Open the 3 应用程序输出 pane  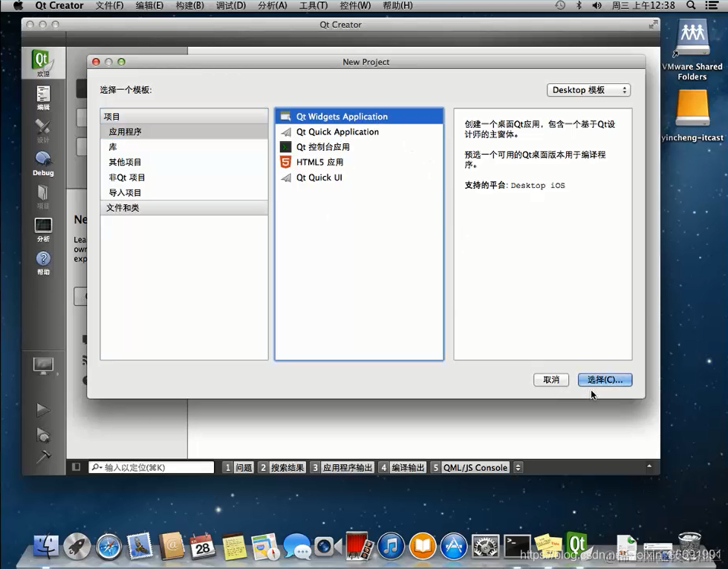(342, 467)
